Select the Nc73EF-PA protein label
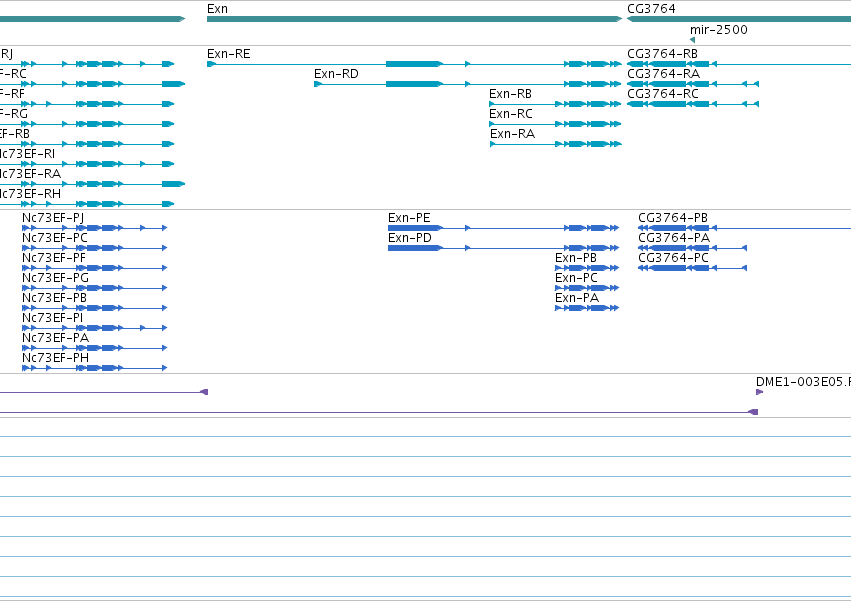851x601 pixels. 55,338
